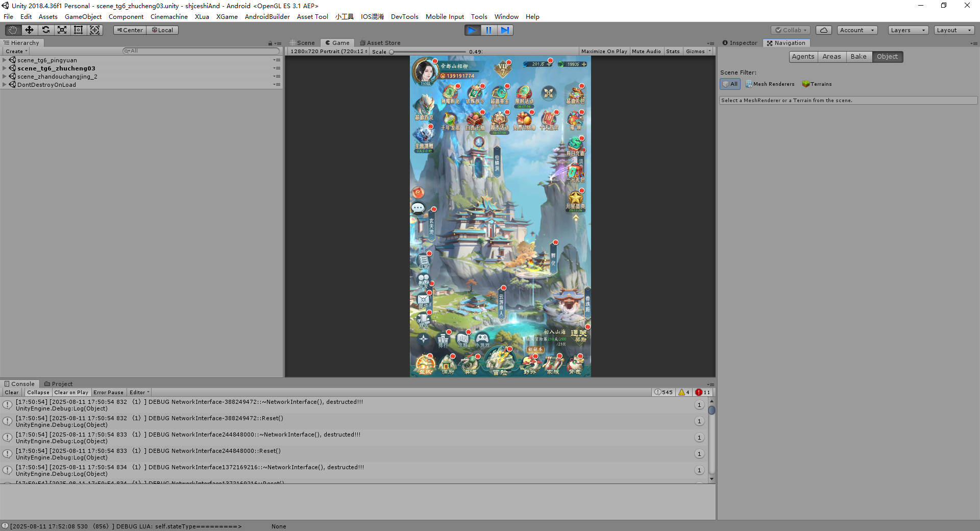Viewport: 980px width, 531px height.
Task: Open the in-game chat bubble icon
Action: point(418,208)
